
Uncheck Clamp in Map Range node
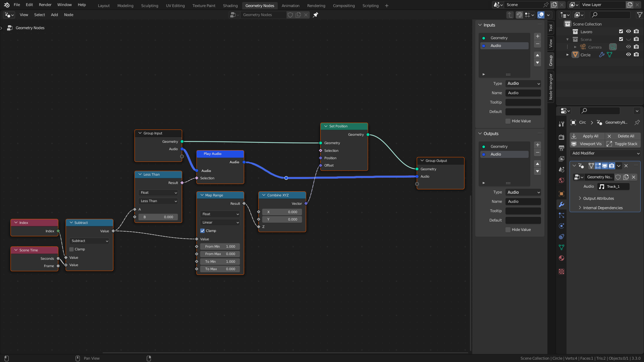click(x=203, y=231)
